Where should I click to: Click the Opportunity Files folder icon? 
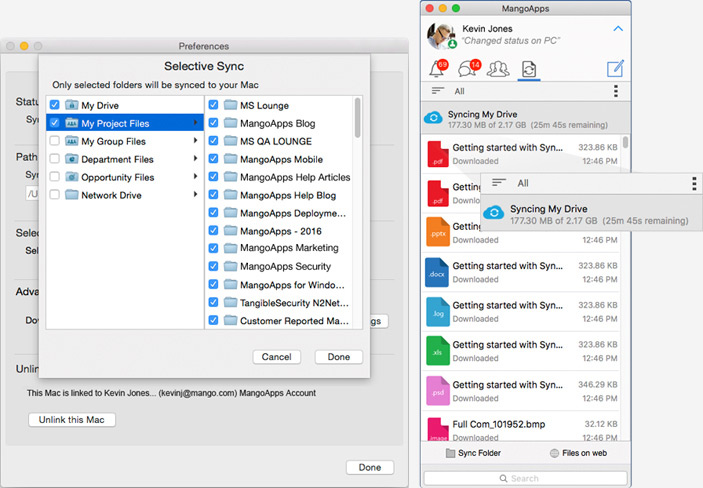click(72, 177)
